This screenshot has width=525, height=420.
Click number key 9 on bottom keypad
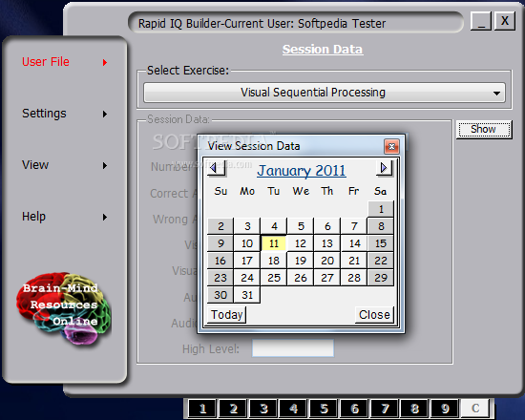click(x=445, y=409)
